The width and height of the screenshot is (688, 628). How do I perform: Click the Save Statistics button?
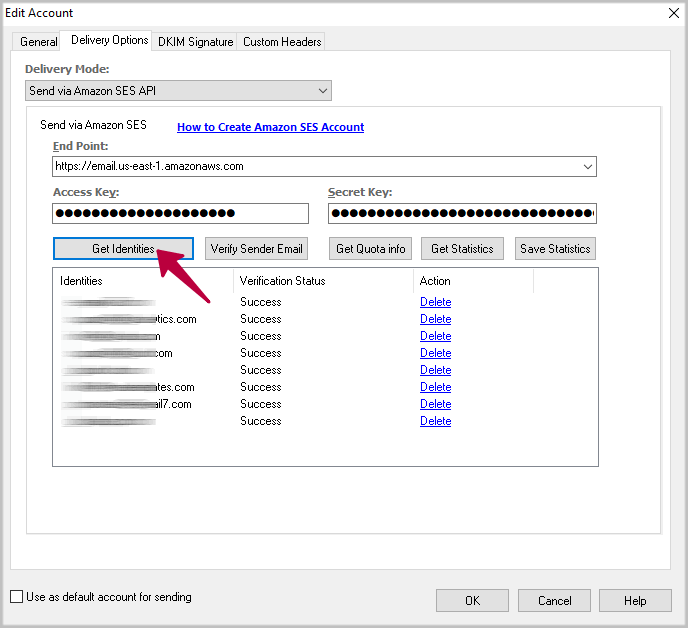click(x=555, y=249)
